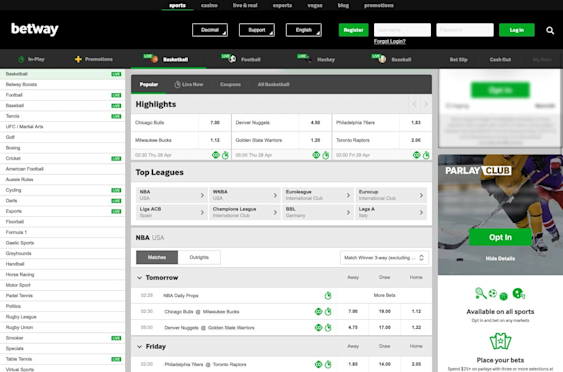563x372 pixels.
Task: Open More Bets for NBA Daily Props
Action: 384,296
